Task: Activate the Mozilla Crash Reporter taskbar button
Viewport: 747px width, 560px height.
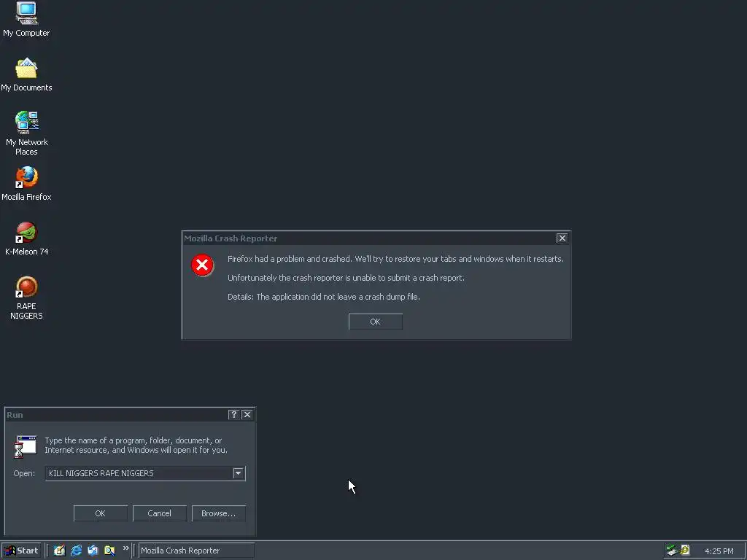Action: (196, 551)
